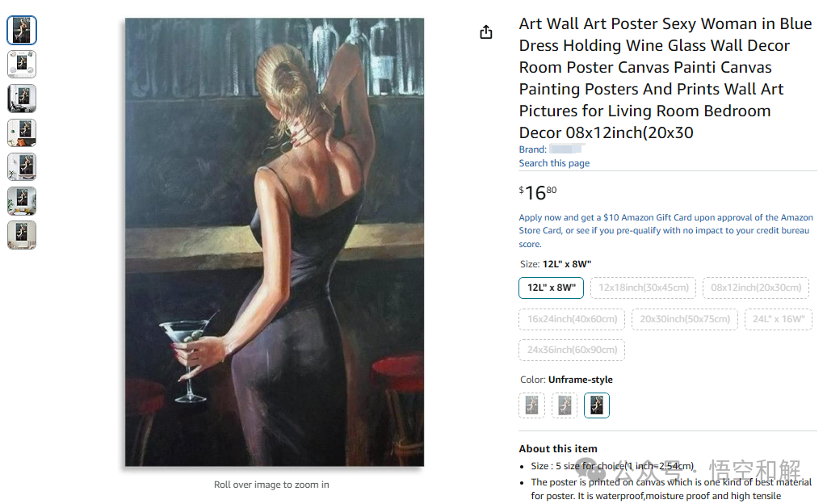Screen dimensions: 827x504
Task: Pick the 24L" x 16W" size
Action: click(778, 319)
